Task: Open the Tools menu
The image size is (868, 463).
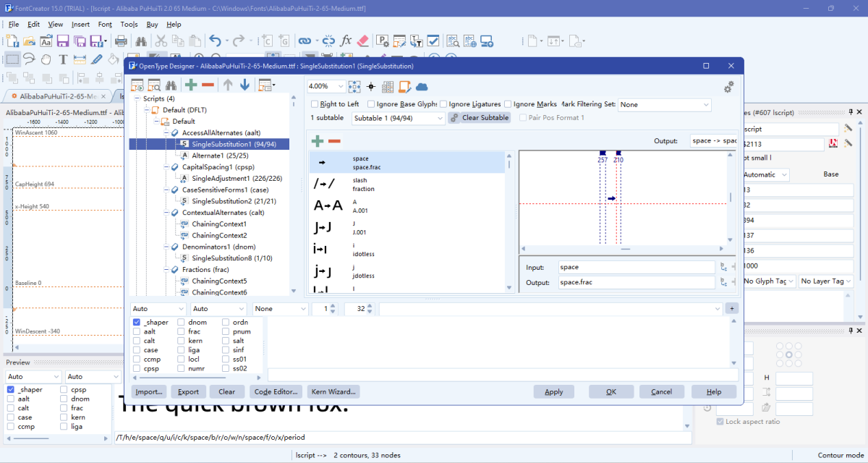Action: (129, 24)
